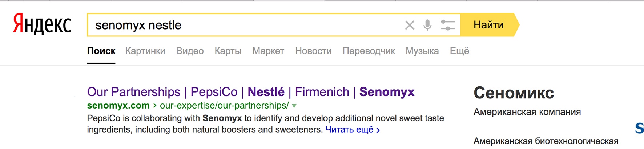Open the Карты tab
Viewport: 644px width, 149px height.
tap(228, 51)
